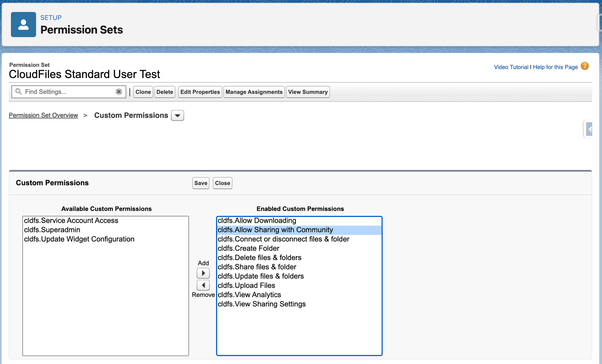The image size is (602, 364).
Task: Select cldfs.Allow Downloading permission
Action: pyautogui.click(x=257, y=221)
